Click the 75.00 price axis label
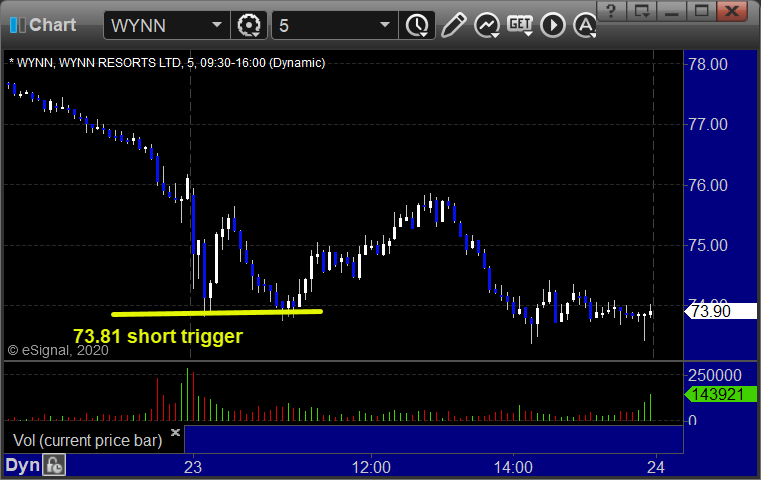The width and height of the screenshot is (761, 480). (x=708, y=245)
